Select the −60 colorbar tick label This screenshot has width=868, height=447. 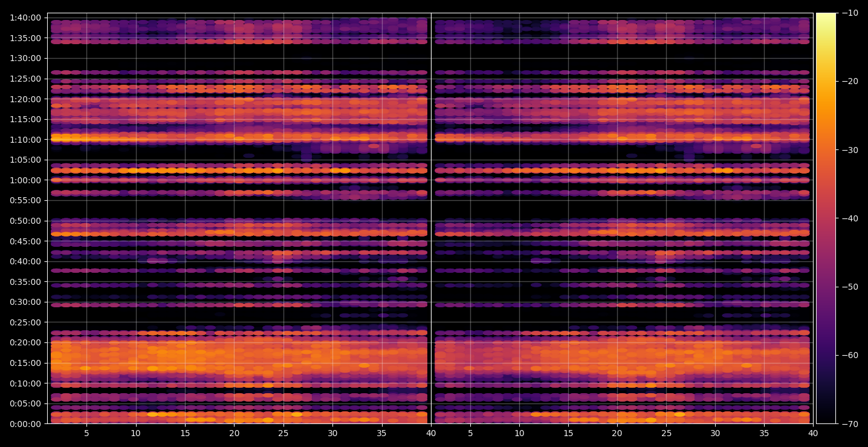(849, 355)
